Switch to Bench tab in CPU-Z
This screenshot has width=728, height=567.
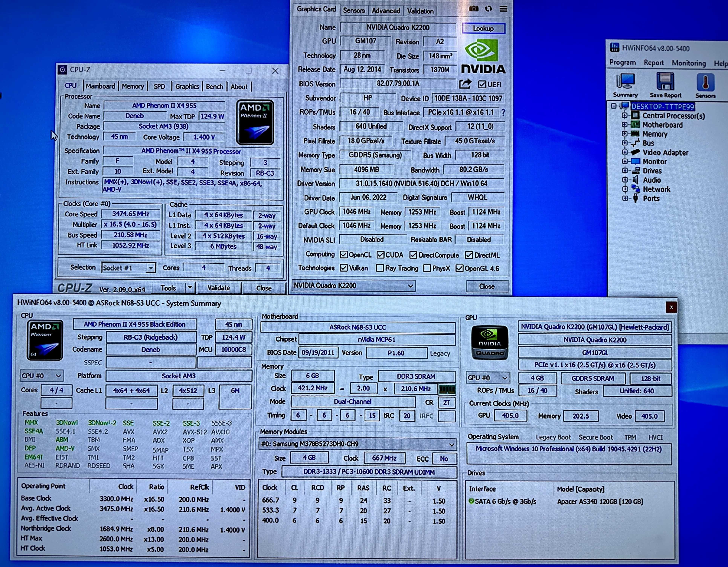(214, 87)
